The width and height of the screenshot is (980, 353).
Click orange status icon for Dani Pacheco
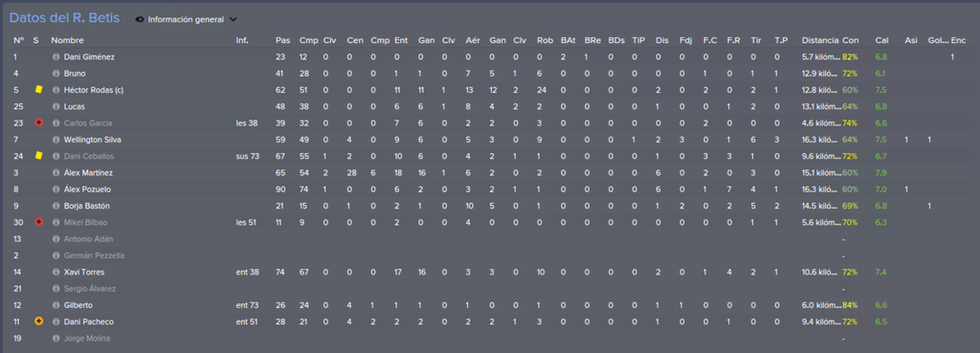click(x=38, y=321)
